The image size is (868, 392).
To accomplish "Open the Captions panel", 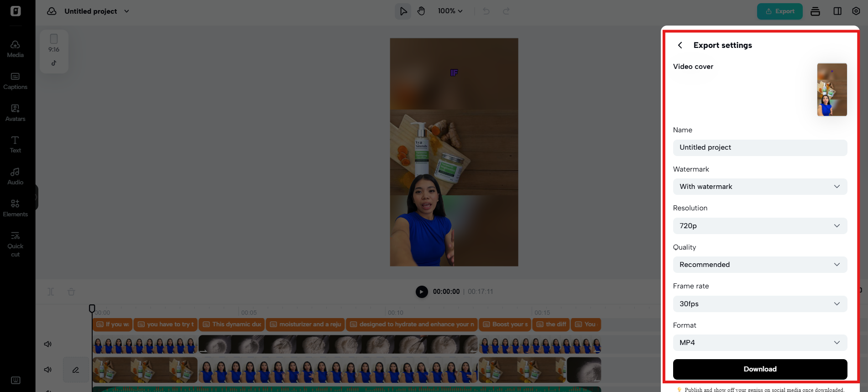I will (x=15, y=81).
